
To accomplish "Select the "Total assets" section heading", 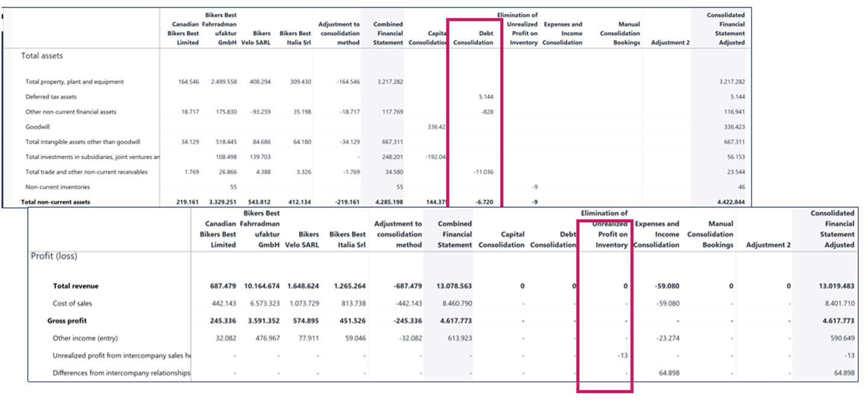I will click(42, 56).
